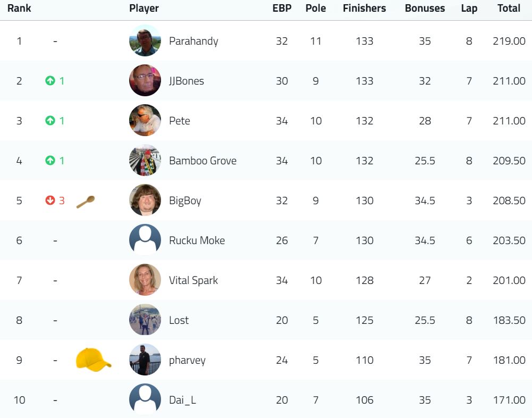Screen dimensions: 532x418
Task: Sort by the Bonuses column header
Action: point(425,8)
